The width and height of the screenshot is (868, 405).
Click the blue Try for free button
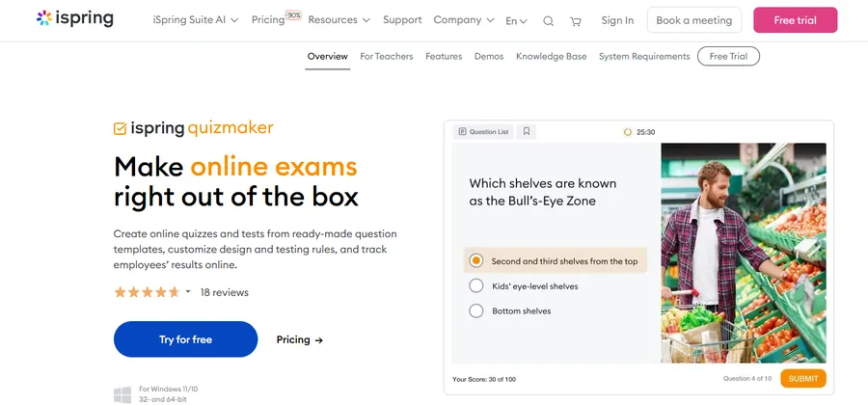(x=185, y=339)
